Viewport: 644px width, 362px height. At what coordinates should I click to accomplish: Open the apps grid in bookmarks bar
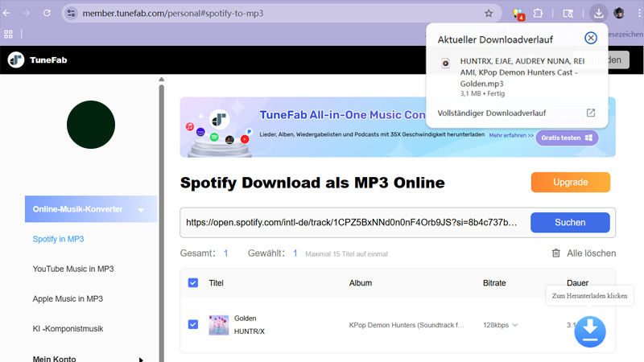pyautogui.click(x=8, y=34)
